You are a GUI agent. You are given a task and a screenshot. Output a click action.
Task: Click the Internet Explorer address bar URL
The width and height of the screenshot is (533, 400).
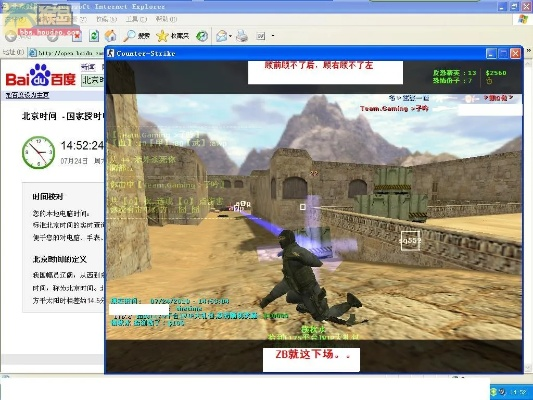[x=70, y=53]
